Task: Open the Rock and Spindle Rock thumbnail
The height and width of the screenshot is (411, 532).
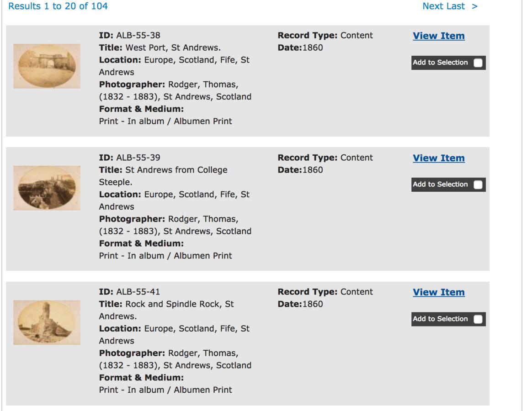Action: [x=47, y=322]
